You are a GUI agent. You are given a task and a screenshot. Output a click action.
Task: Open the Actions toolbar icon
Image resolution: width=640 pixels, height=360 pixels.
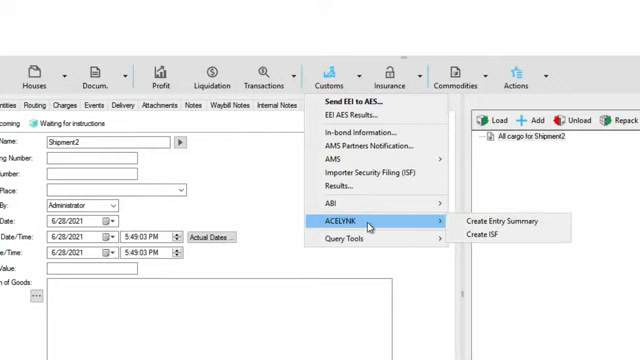point(516,72)
